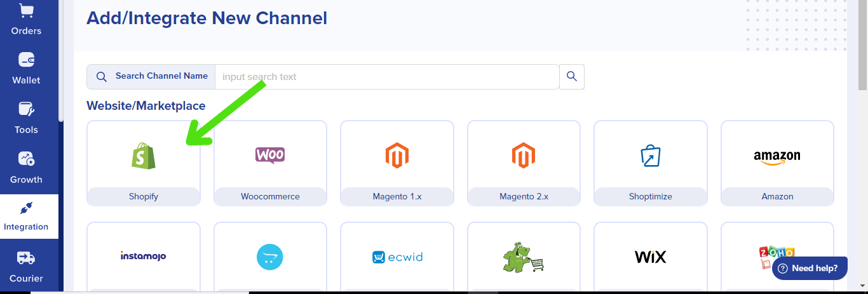The height and width of the screenshot is (294, 868).
Task: Click the Shoptimize bag logo
Action: coord(651,156)
